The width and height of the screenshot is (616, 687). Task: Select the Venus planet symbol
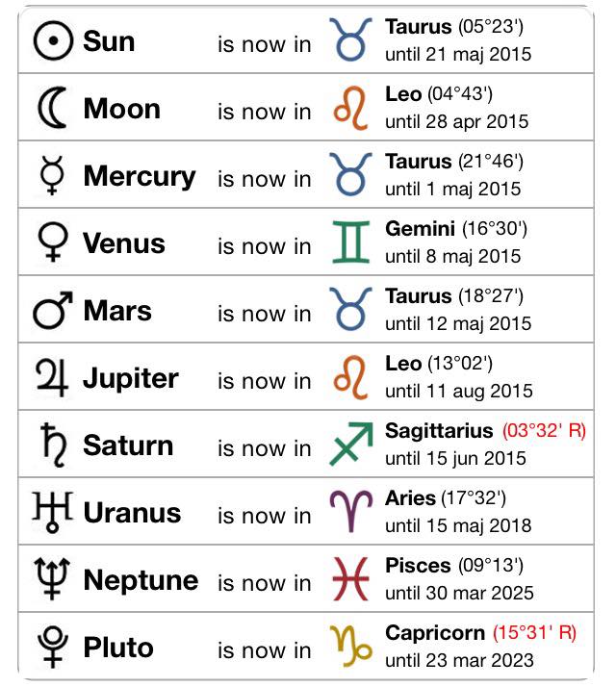53,242
